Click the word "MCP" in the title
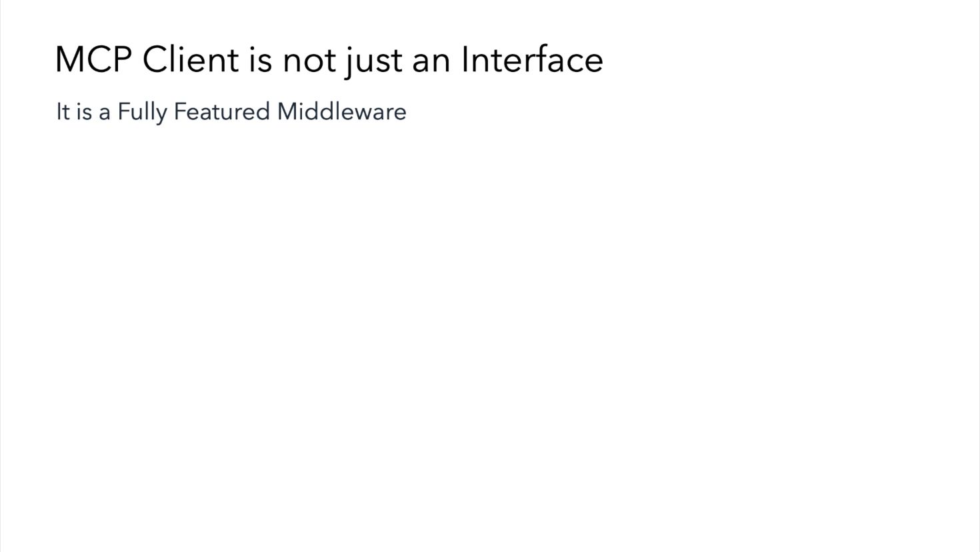The height and width of the screenshot is (552, 980). [93, 59]
